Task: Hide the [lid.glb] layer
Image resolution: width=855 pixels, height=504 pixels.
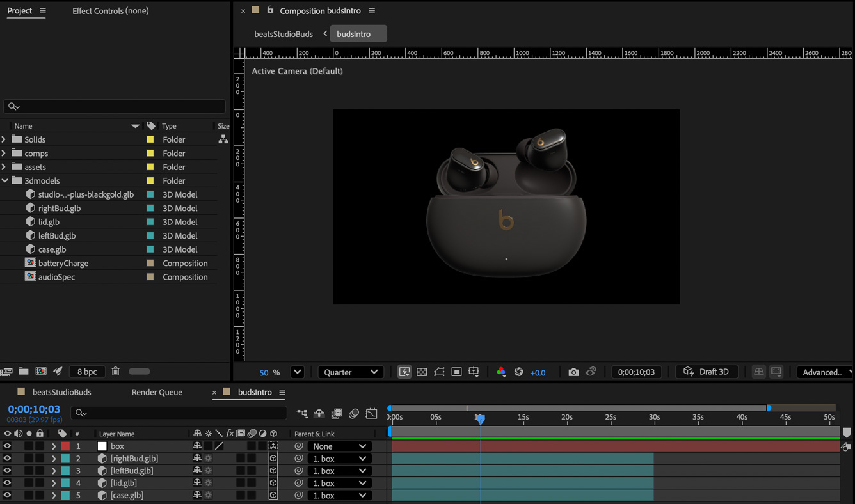Action: (x=7, y=483)
